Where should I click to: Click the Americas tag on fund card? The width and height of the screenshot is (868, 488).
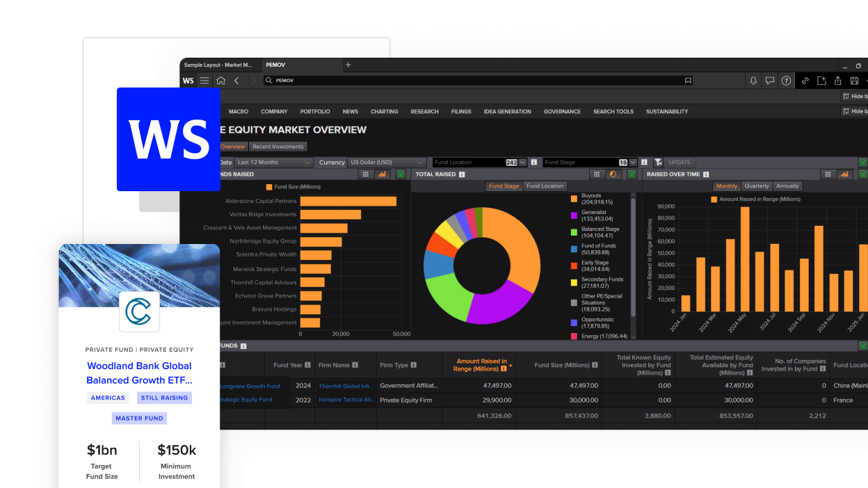pyautogui.click(x=108, y=398)
